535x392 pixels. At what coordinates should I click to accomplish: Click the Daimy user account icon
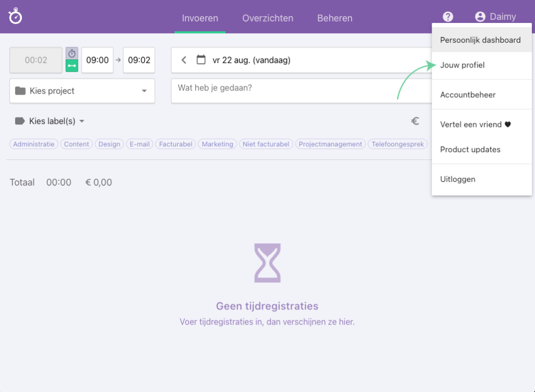click(x=480, y=17)
